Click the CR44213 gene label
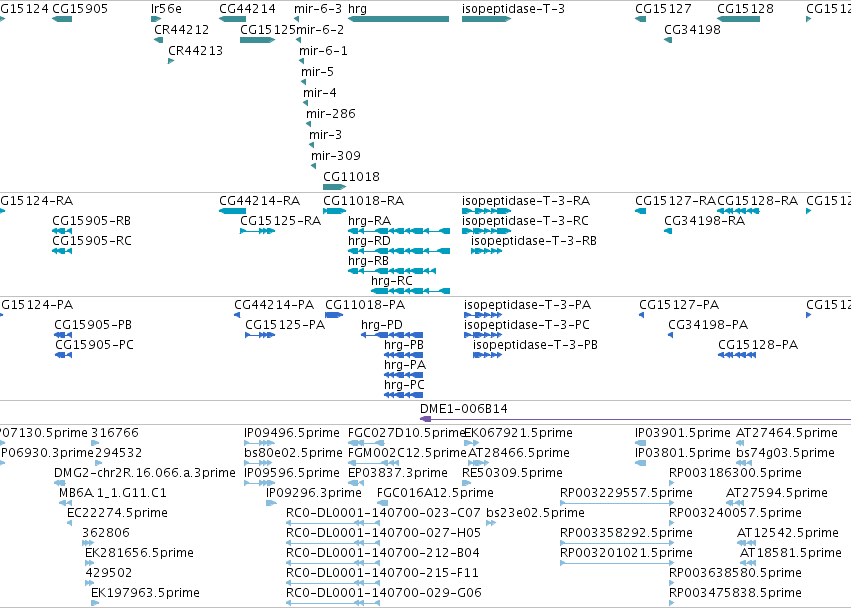851x608 pixels. 195,50
